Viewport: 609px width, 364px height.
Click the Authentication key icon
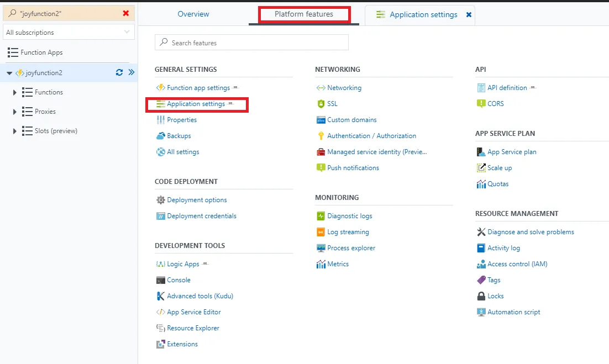[321, 136]
